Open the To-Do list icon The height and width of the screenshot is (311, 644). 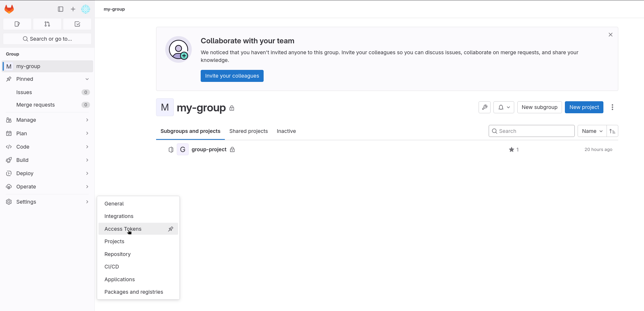77,24
